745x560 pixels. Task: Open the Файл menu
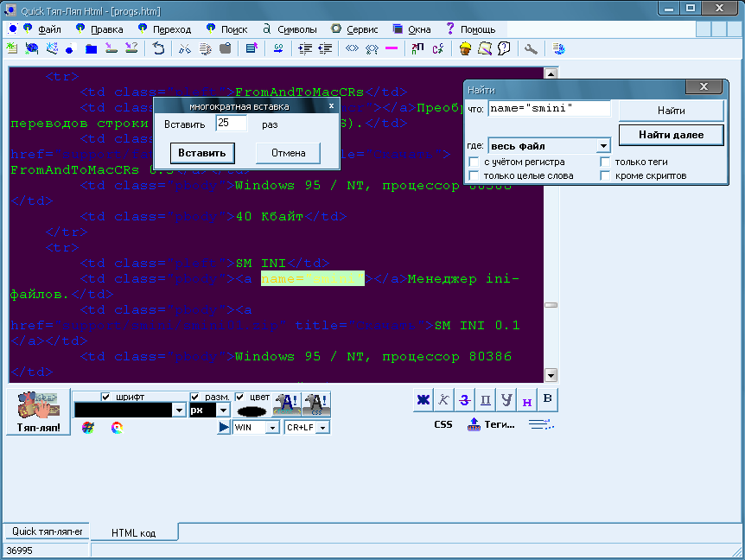point(49,29)
